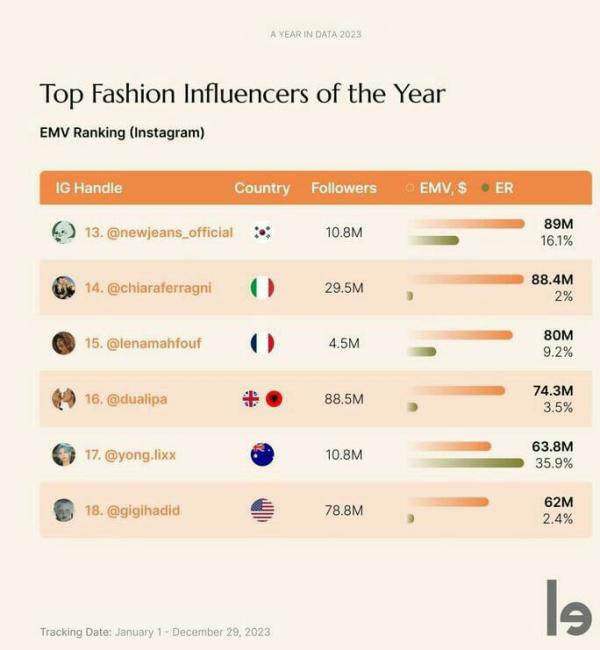Click the 35.9% green ER bar
600x650 pixels.
(466, 463)
